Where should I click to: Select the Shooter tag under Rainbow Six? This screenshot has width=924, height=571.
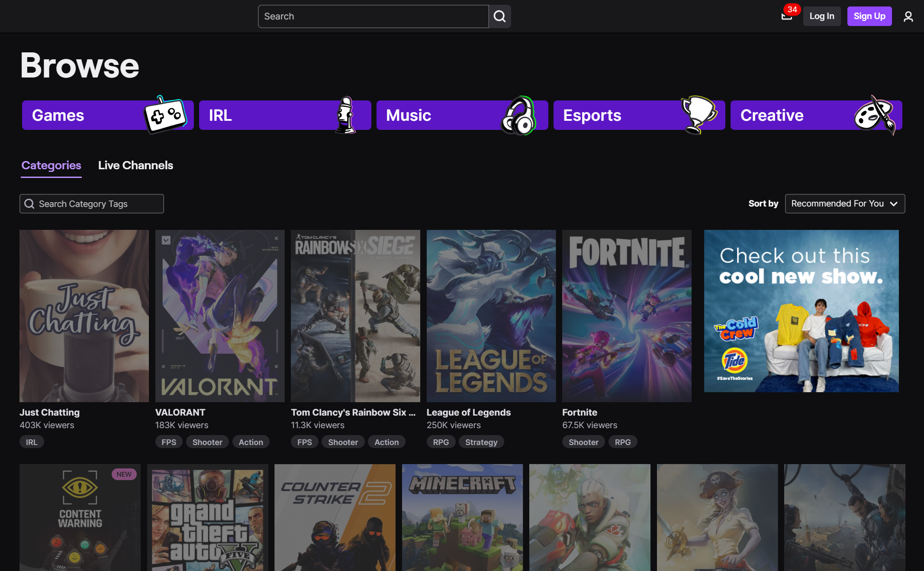tap(343, 442)
